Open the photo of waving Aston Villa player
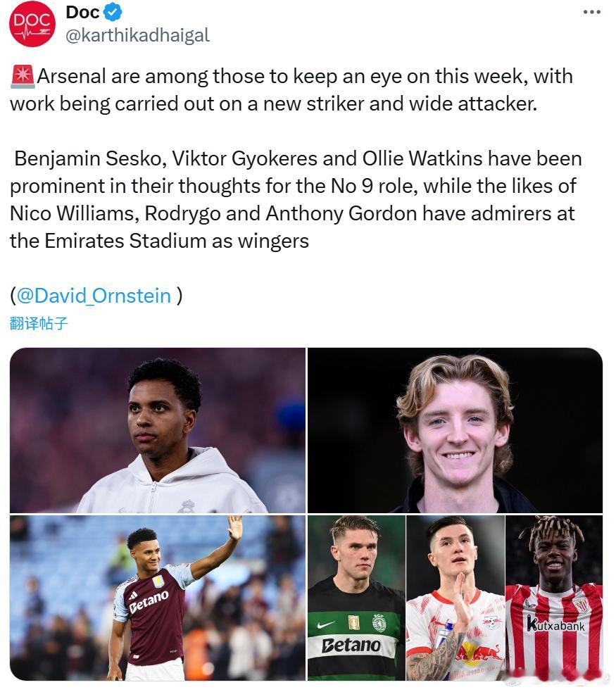616x692 pixels. point(158,598)
